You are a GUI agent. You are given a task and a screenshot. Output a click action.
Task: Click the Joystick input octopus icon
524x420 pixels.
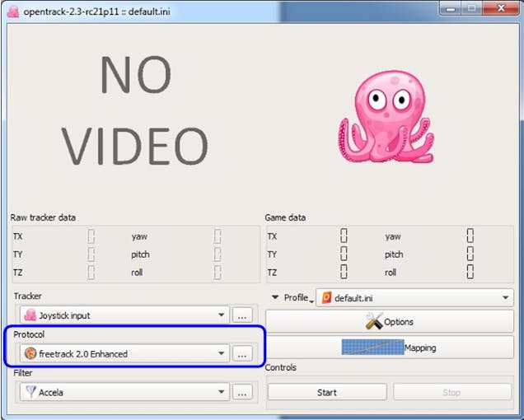point(30,315)
